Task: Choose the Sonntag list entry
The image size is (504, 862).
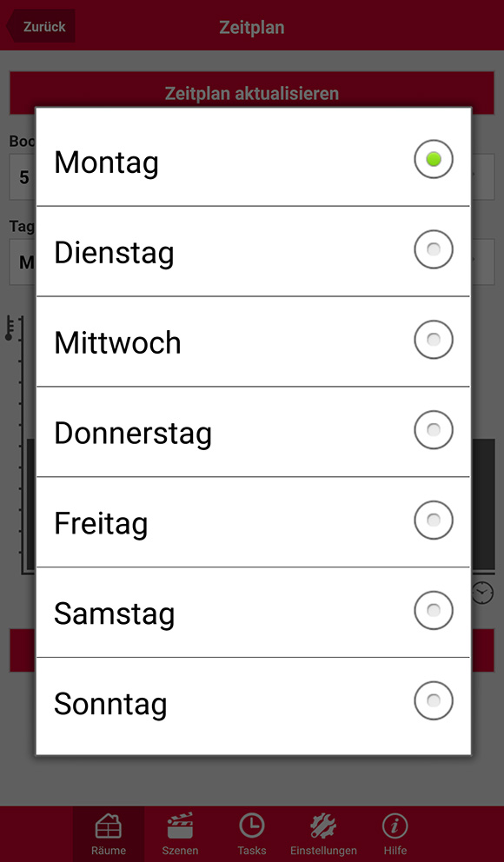Action: click(x=254, y=706)
